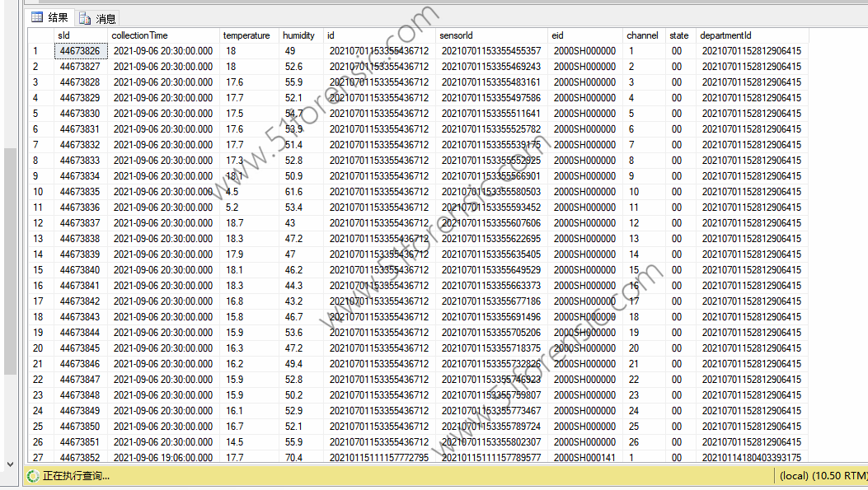868x490 pixels.
Task: Click the temperature cell showing 4.5
Action: (232, 192)
